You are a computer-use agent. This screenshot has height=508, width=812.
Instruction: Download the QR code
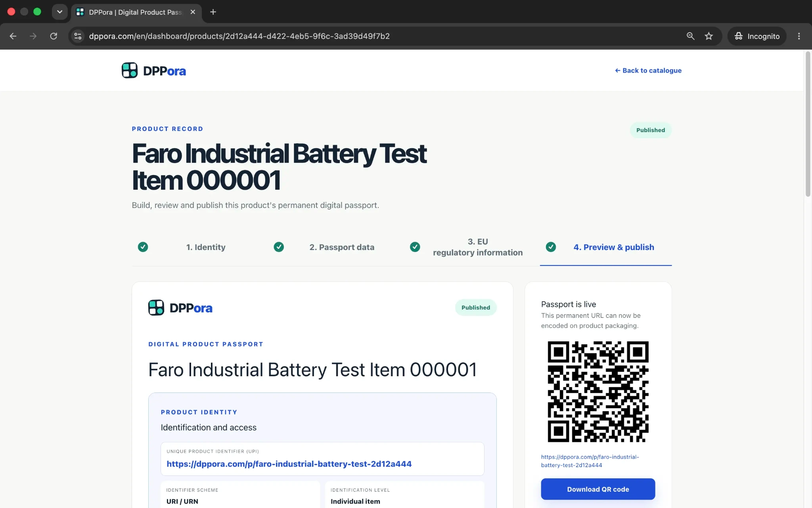point(598,489)
